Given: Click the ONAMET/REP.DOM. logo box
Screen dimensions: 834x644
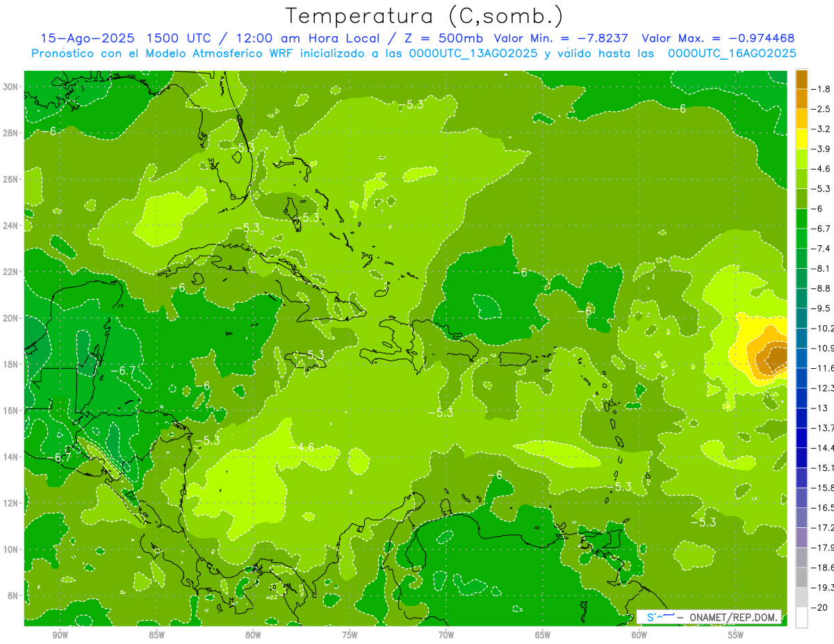Looking at the screenshot, I should tap(709, 617).
